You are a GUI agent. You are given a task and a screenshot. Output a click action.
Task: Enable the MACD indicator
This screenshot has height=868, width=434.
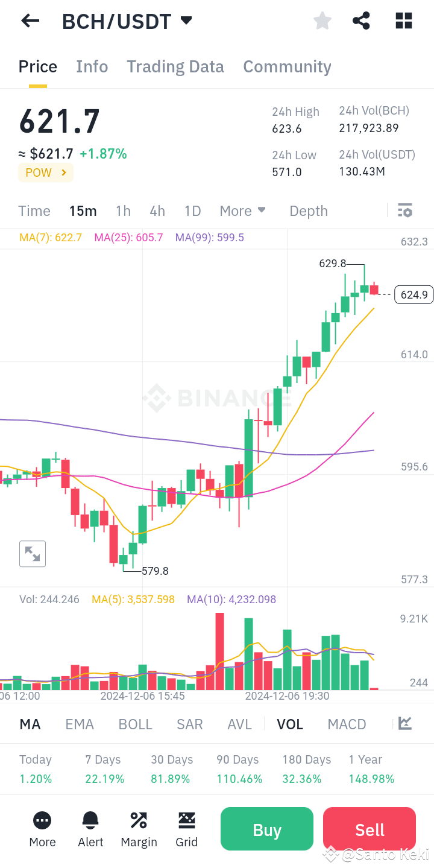(347, 724)
